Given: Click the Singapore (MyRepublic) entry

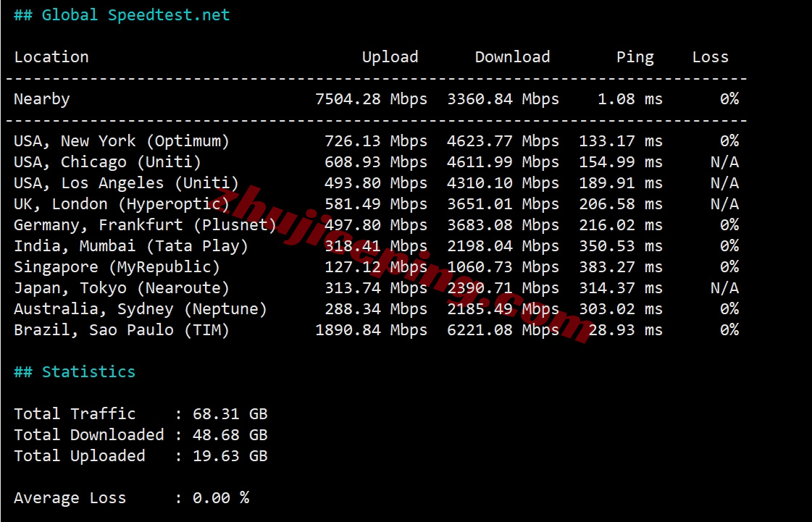Looking at the screenshot, I should pos(117,267).
